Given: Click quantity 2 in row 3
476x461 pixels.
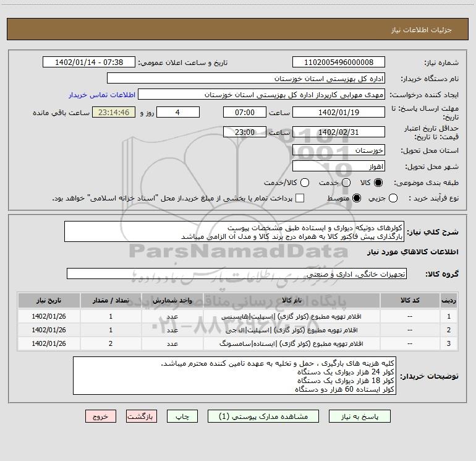Looking at the screenshot, I should [111, 343].
